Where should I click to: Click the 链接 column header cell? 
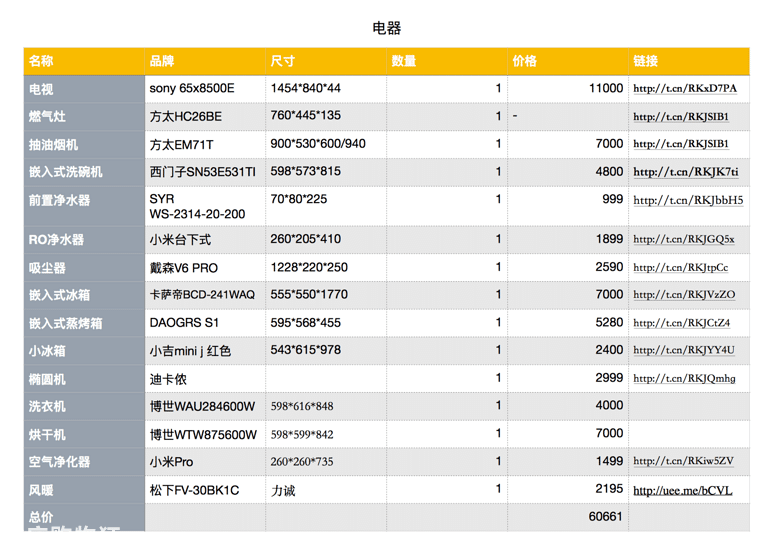(x=688, y=61)
